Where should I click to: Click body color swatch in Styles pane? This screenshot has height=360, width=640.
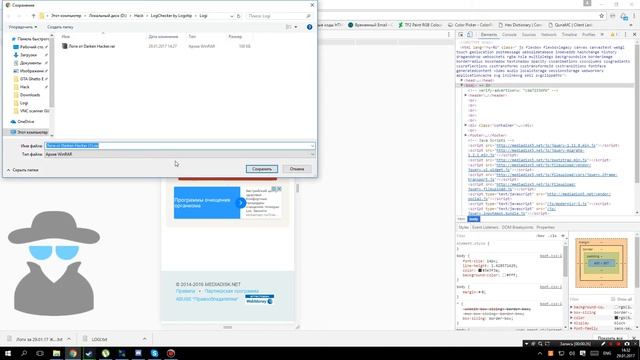(x=480, y=270)
